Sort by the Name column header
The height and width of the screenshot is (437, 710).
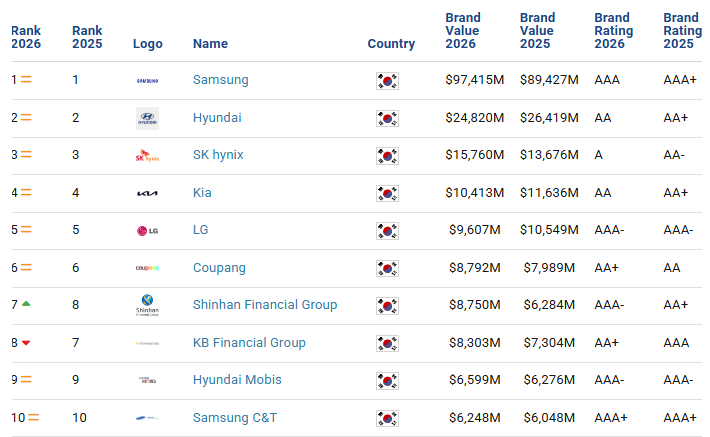pos(210,44)
